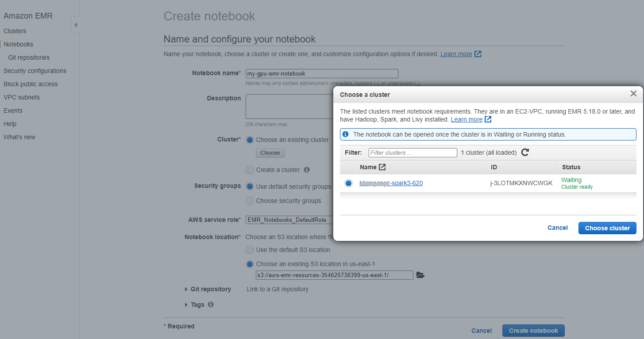
Task: Open VPC subnets in sidebar
Action: pos(22,97)
